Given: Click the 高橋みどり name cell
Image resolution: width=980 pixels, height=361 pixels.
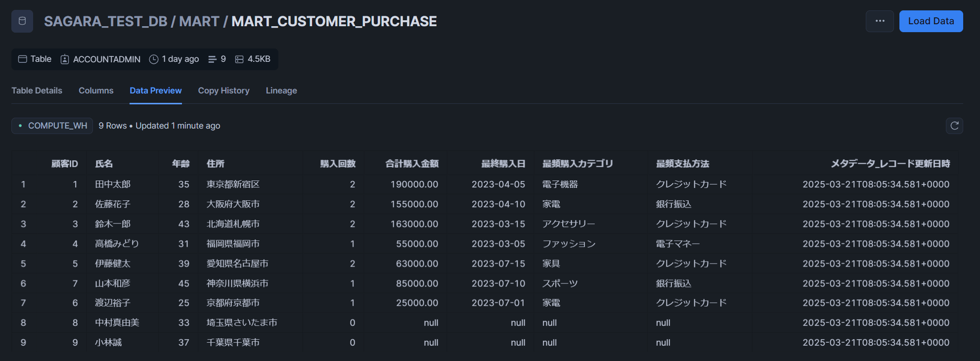Looking at the screenshot, I should coord(117,243).
